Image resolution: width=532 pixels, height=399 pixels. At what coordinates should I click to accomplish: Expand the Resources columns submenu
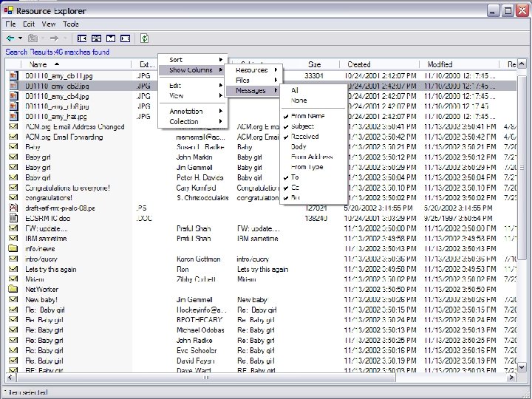click(253, 70)
